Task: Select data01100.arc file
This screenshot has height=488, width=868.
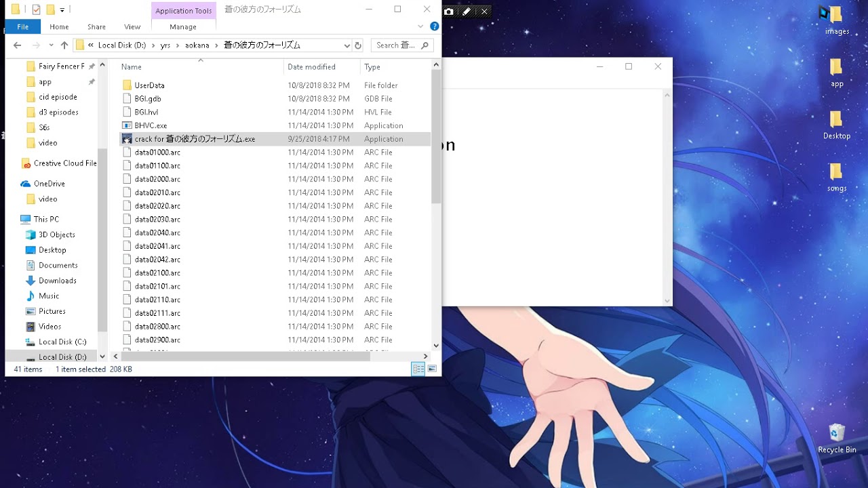Action: tap(157, 166)
